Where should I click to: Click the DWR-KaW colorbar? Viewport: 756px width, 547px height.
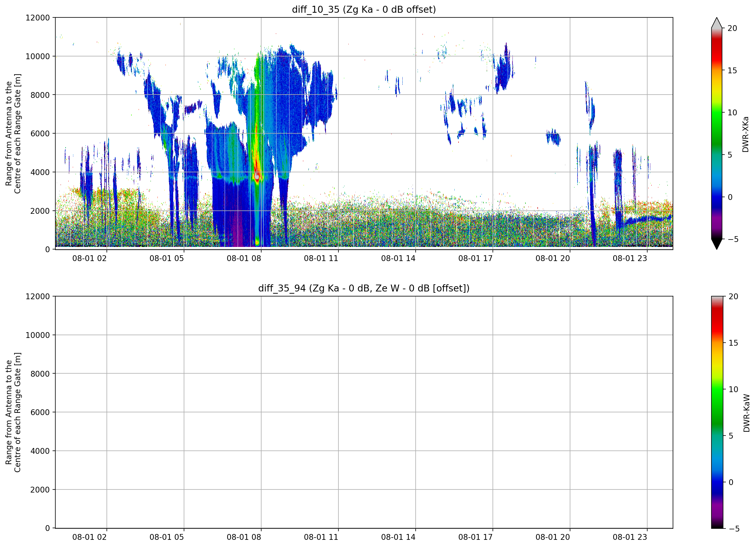click(717, 412)
